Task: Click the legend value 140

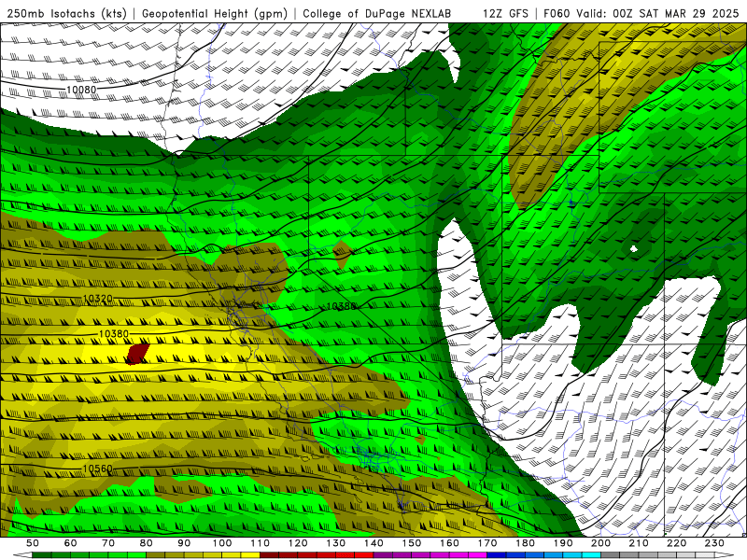Action: [x=373, y=543]
